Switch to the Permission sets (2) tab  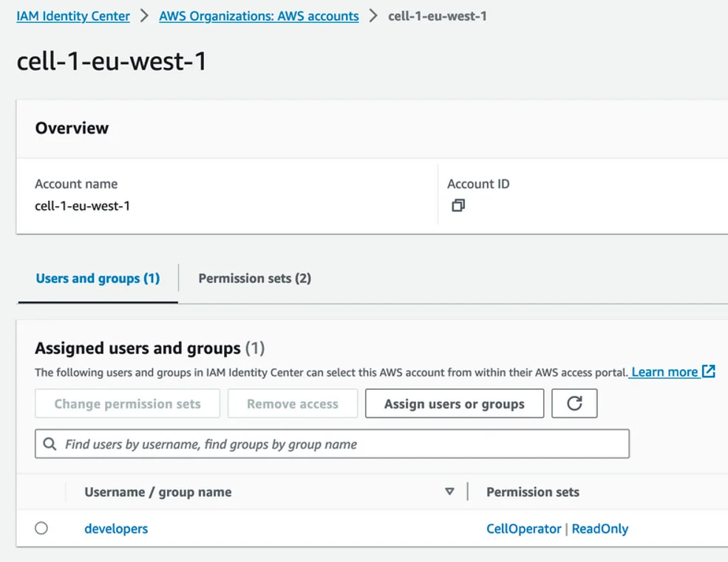tap(254, 278)
